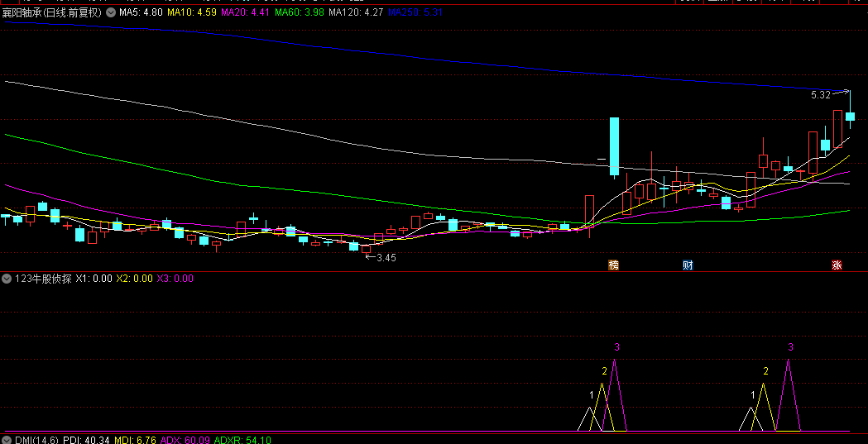Click the X1: 0.00 value
Viewport: 868px width, 444px height.
pyautogui.click(x=94, y=278)
